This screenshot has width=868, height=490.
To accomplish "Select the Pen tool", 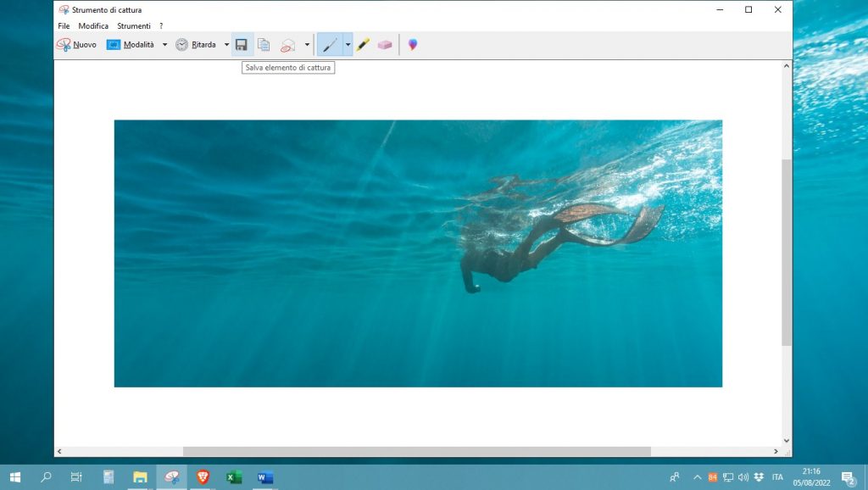I will (x=330, y=45).
